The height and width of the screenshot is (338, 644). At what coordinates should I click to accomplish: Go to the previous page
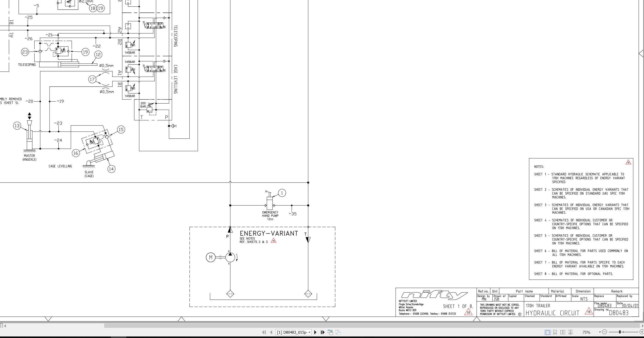pyautogui.click(x=271, y=332)
